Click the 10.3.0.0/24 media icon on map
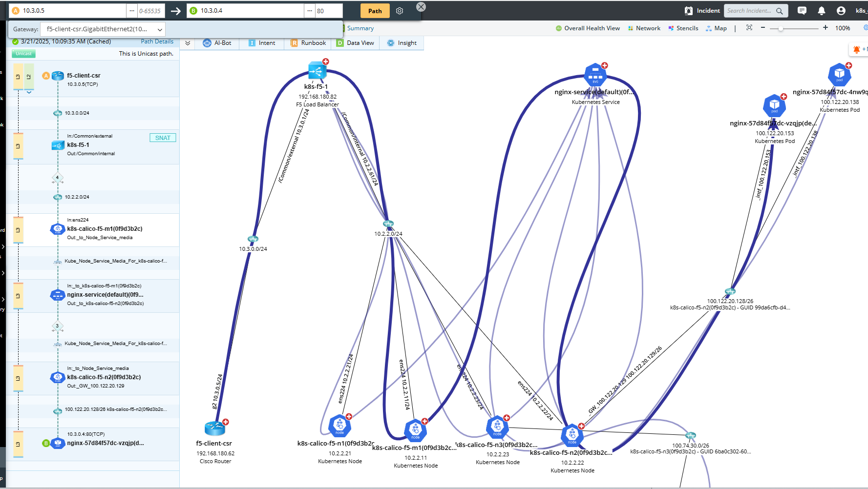868x489 pixels. tap(253, 239)
